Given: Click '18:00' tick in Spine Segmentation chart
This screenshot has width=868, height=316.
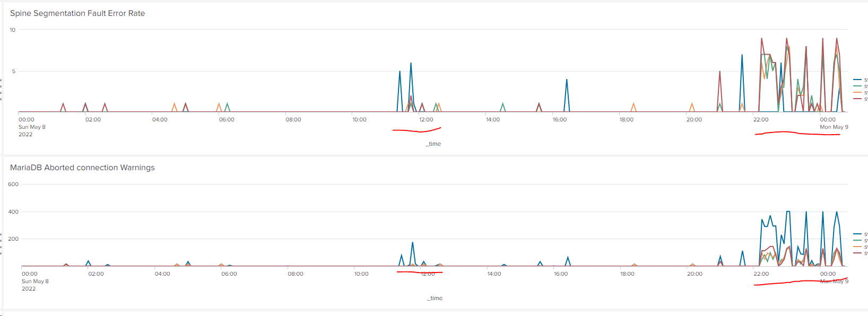Looking at the screenshot, I should [627, 119].
